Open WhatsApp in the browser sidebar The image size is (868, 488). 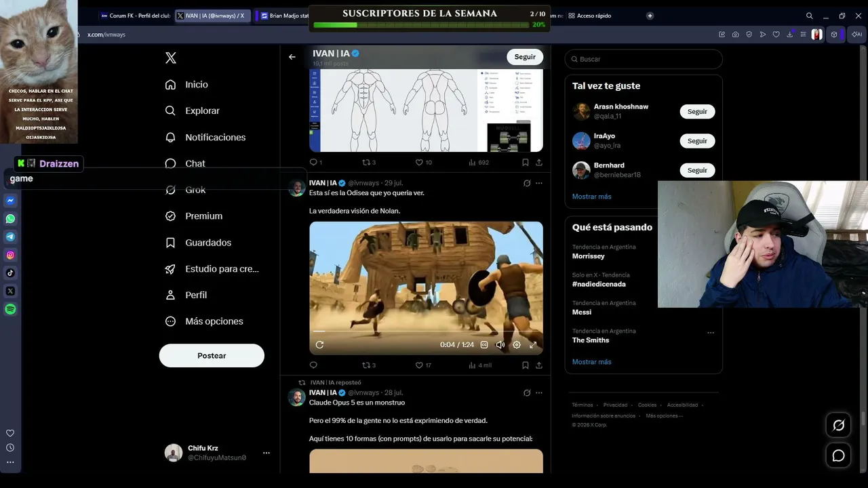10,219
